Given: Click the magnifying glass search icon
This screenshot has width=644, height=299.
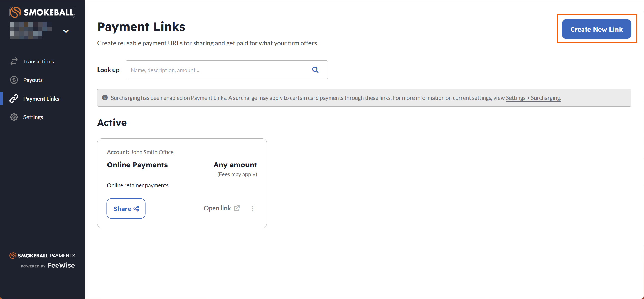Looking at the screenshot, I should 315,70.
